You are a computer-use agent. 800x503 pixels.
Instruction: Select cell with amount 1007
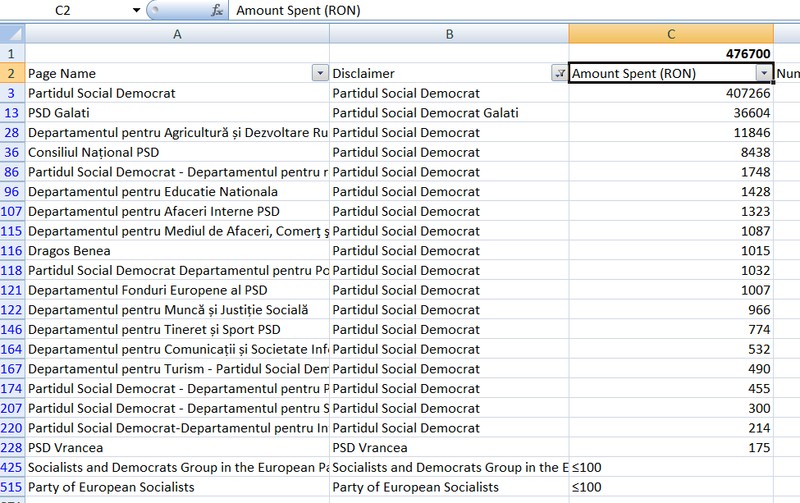pos(671,290)
